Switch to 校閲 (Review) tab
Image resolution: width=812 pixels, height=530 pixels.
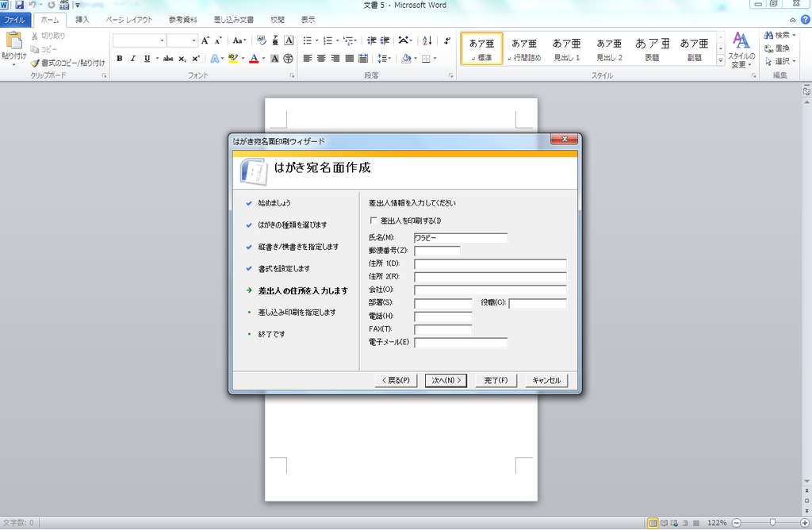277,20
